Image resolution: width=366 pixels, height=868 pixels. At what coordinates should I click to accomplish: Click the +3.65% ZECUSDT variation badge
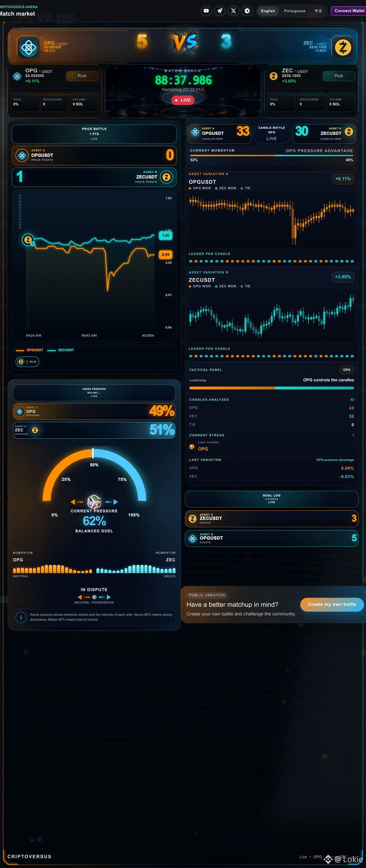tap(343, 277)
